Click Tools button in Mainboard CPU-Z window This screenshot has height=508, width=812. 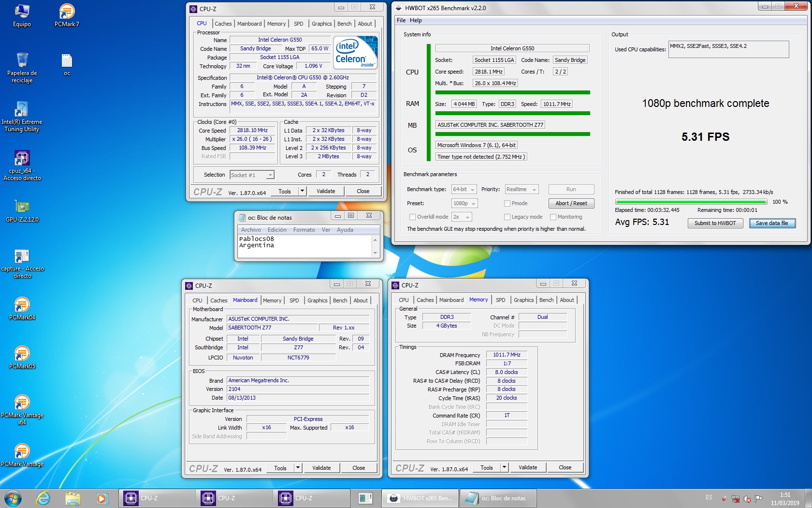280,468
